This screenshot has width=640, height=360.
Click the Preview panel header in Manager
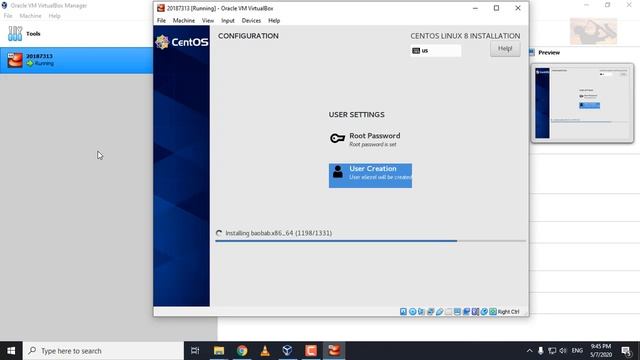click(x=549, y=53)
